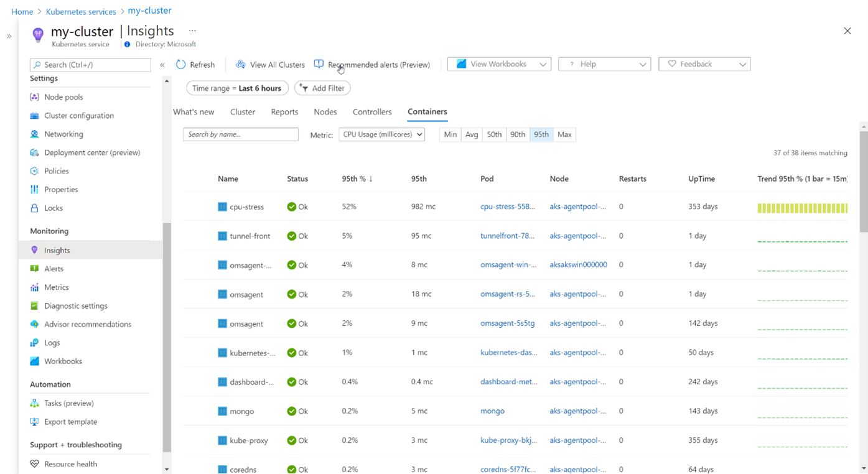Open the Metric CPU Usage dropdown
The height and width of the screenshot is (474, 868).
click(381, 135)
